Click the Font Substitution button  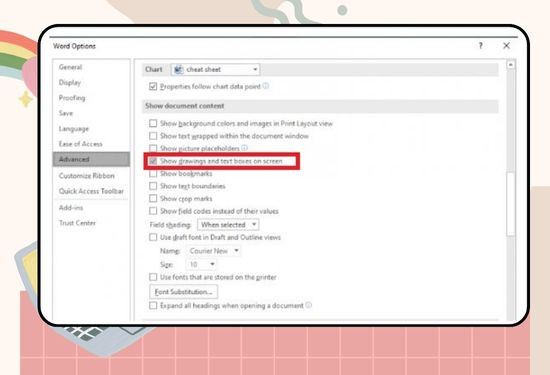(x=183, y=292)
